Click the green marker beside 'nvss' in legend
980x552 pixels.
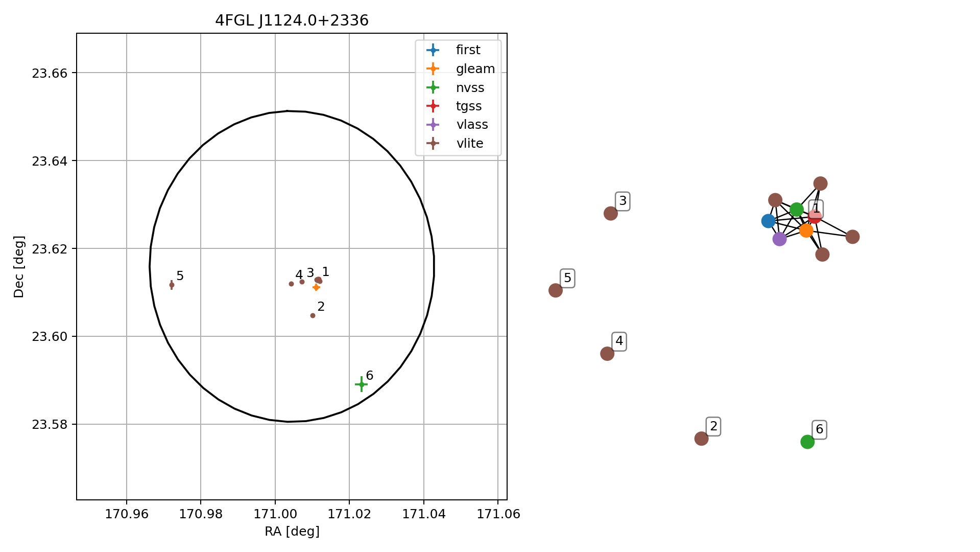[433, 87]
